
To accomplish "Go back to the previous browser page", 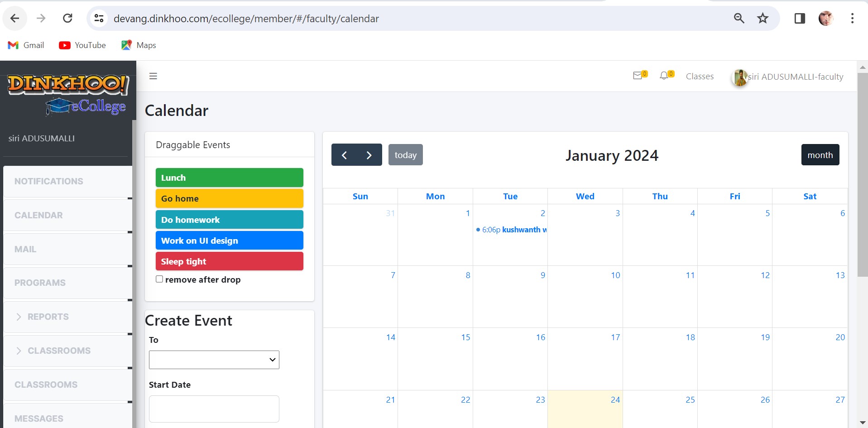I will 14,19.
